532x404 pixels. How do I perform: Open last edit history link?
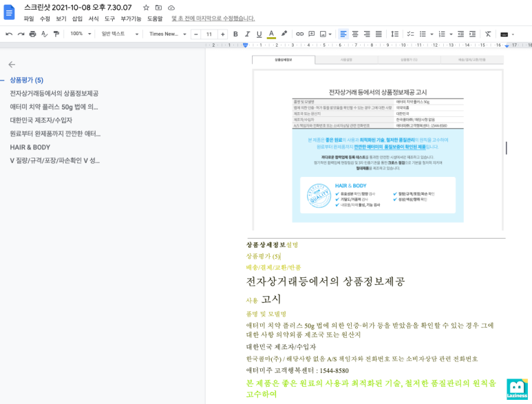pos(213,19)
